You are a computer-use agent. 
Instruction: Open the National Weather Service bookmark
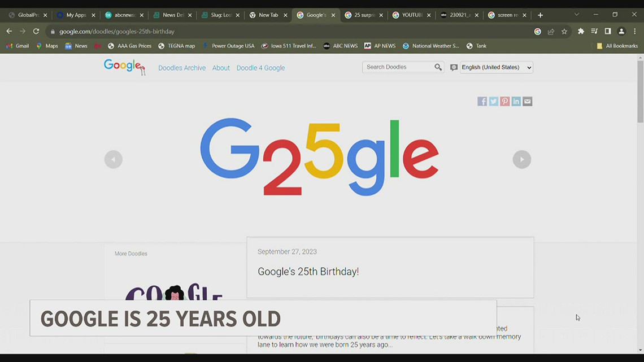pyautogui.click(x=430, y=46)
